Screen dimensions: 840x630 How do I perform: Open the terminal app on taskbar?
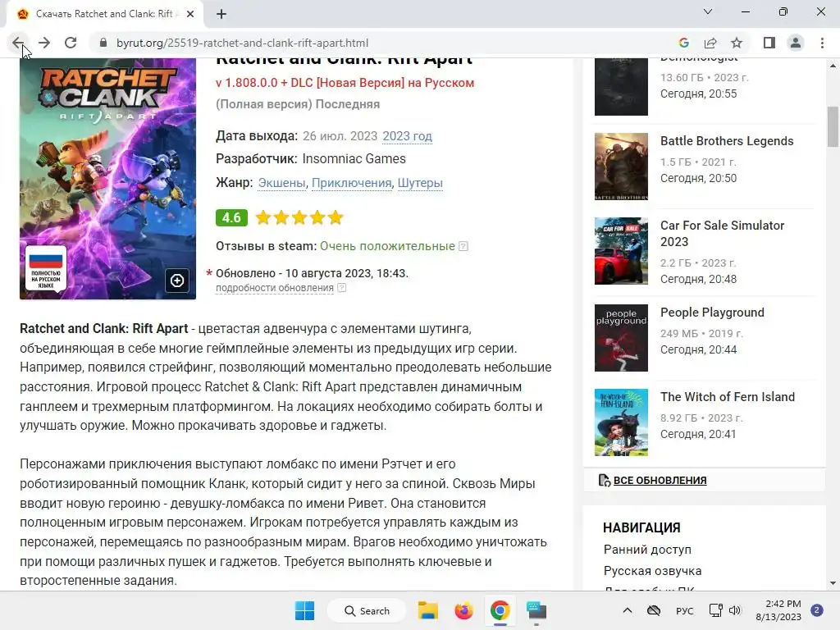(x=536, y=610)
